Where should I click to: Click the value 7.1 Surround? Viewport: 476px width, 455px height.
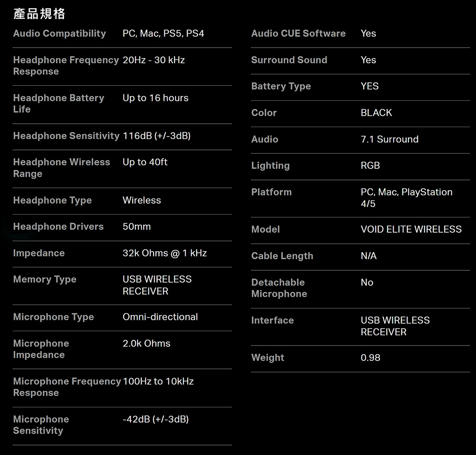[x=389, y=139]
